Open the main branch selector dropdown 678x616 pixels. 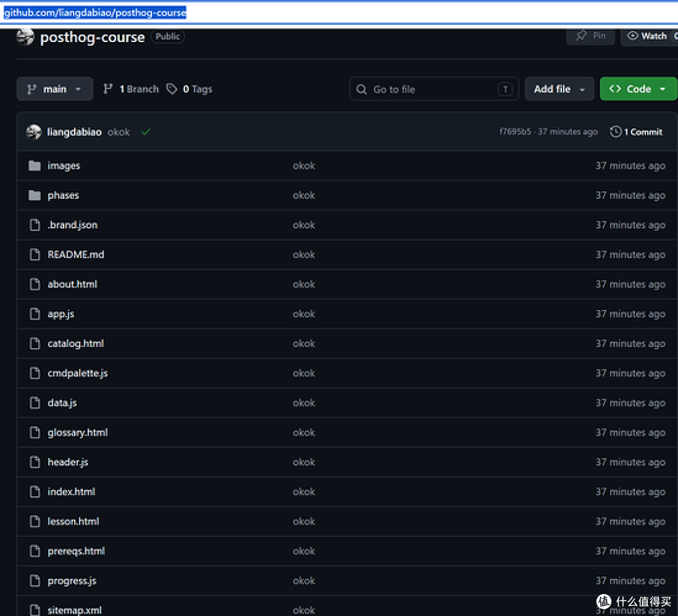point(55,89)
